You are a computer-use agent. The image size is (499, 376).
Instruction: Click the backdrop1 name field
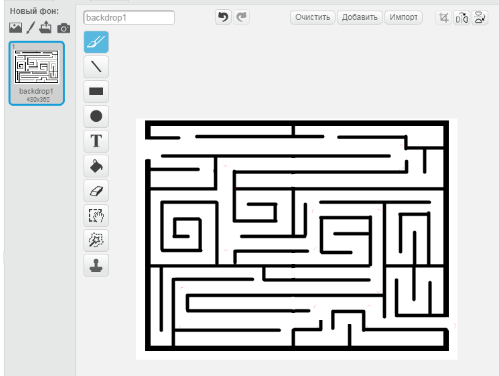click(x=129, y=18)
